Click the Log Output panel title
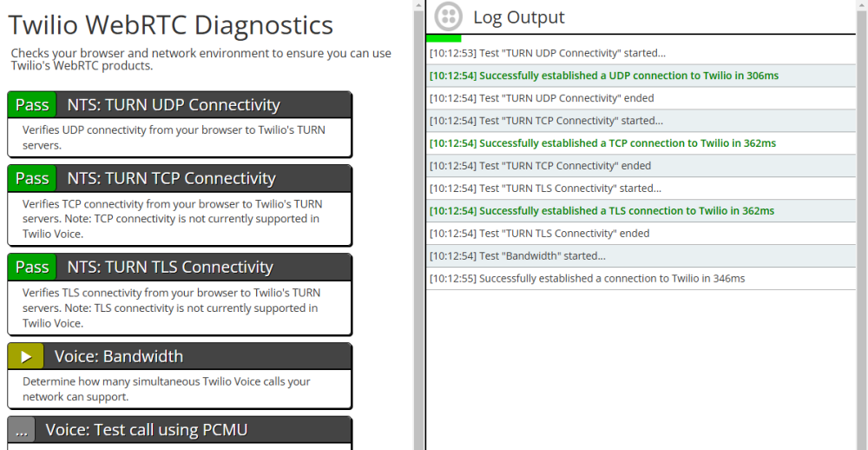This screenshot has width=868, height=450. coord(519,17)
